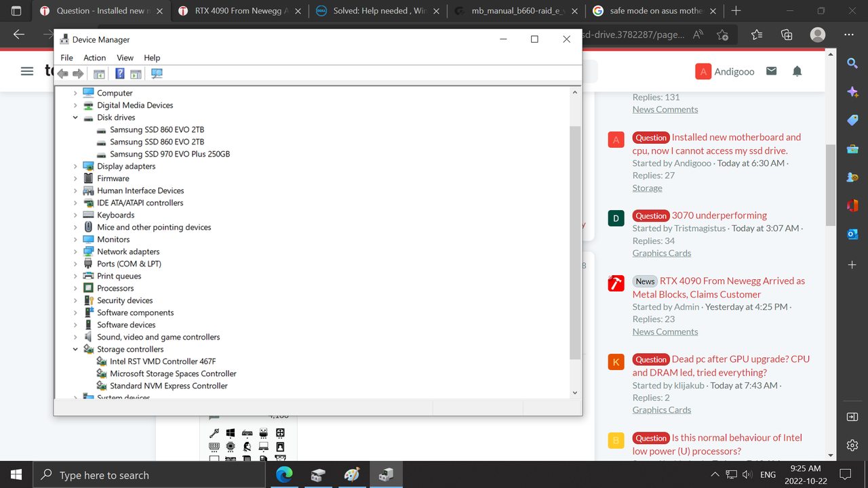The height and width of the screenshot is (488, 868).
Task: Switch to safe mode on asus browser tab
Action: (654, 11)
